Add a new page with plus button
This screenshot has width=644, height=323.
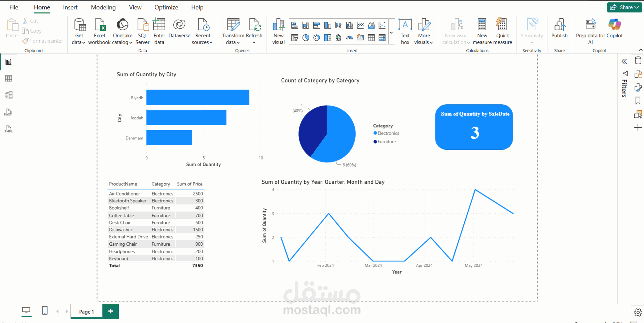110,311
